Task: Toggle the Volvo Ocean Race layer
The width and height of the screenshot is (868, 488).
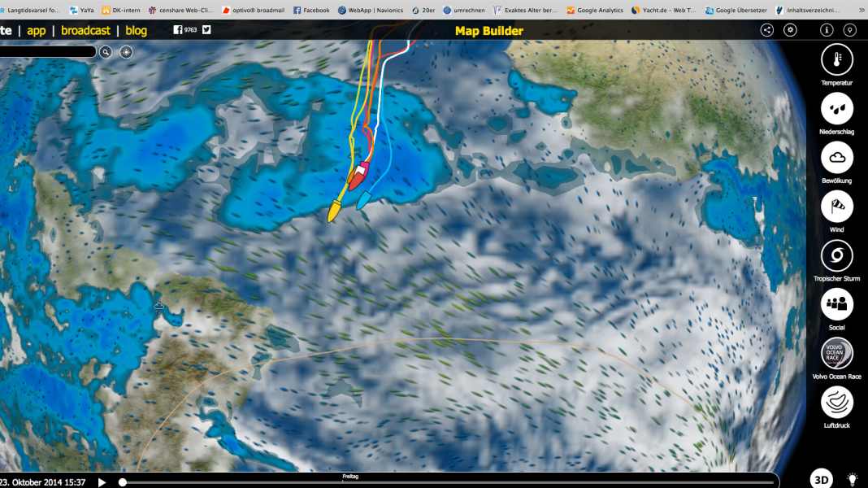Action: pos(836,353)
